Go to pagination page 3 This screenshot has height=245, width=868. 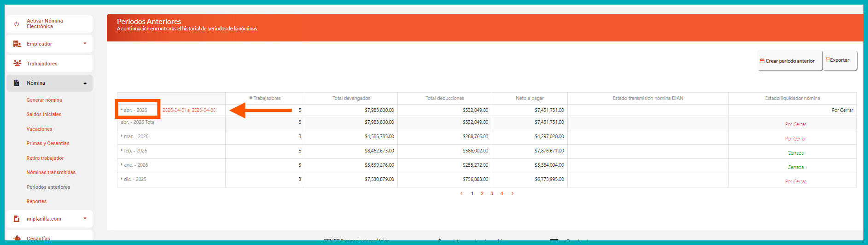tap(492, 193)
